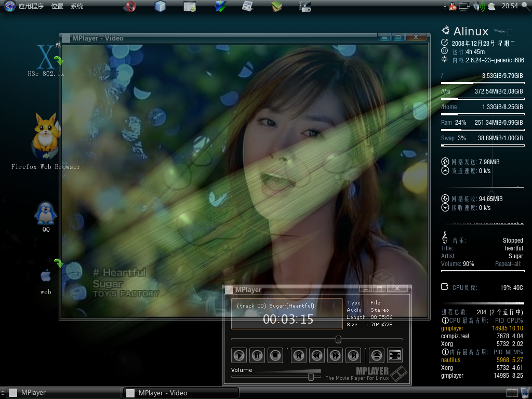The width and height of the screenshot is (532, 399).
Task: Skip to next track in MPlayer
Action: coord(353,355)
